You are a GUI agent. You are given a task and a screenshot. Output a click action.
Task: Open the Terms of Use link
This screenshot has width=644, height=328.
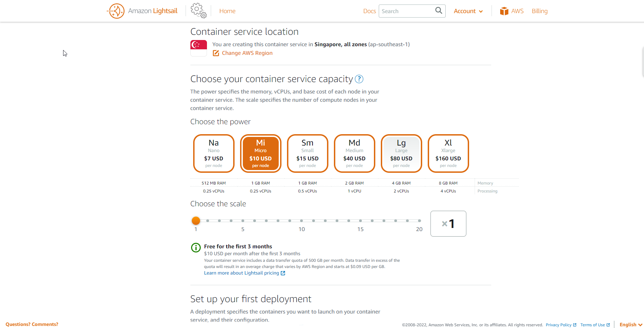592,325
